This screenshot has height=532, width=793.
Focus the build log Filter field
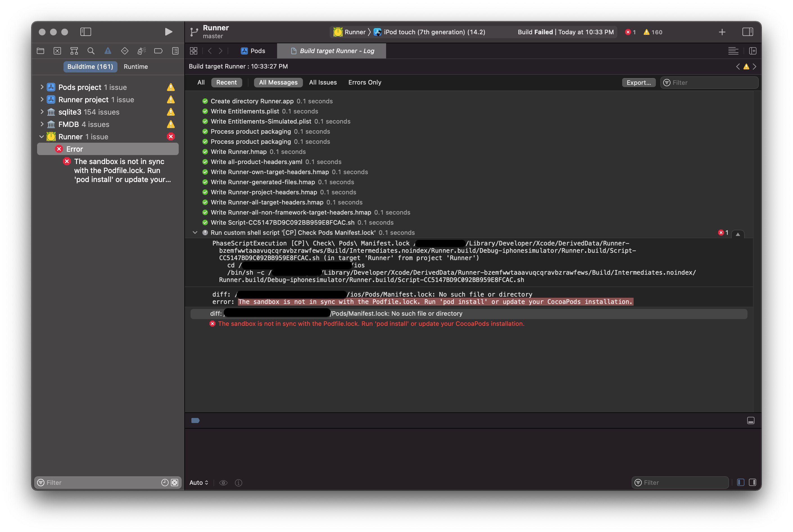tap(709, 83)
